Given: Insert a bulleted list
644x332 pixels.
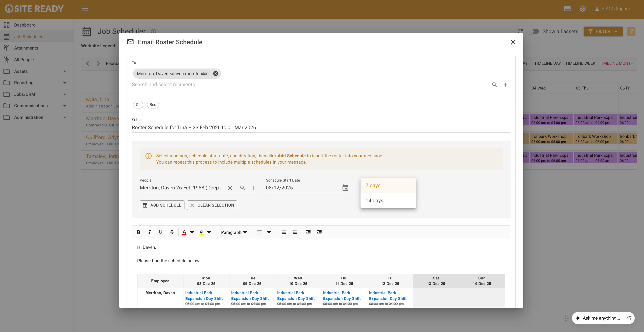Looking at the screenshot, I should 295,232.
